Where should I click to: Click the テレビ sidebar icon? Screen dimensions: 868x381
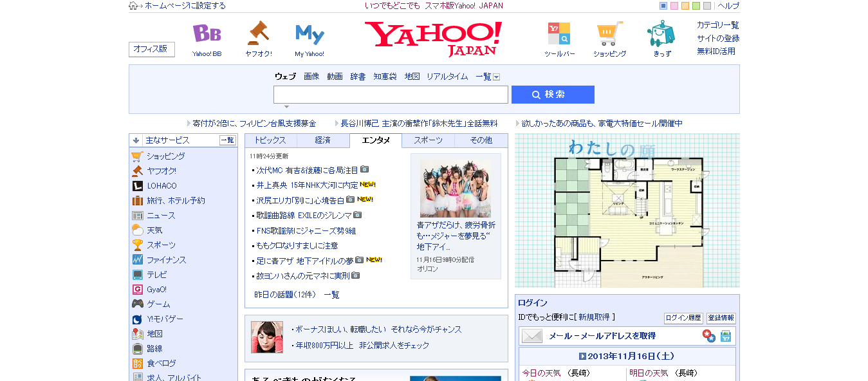click(x=137, y=274)
